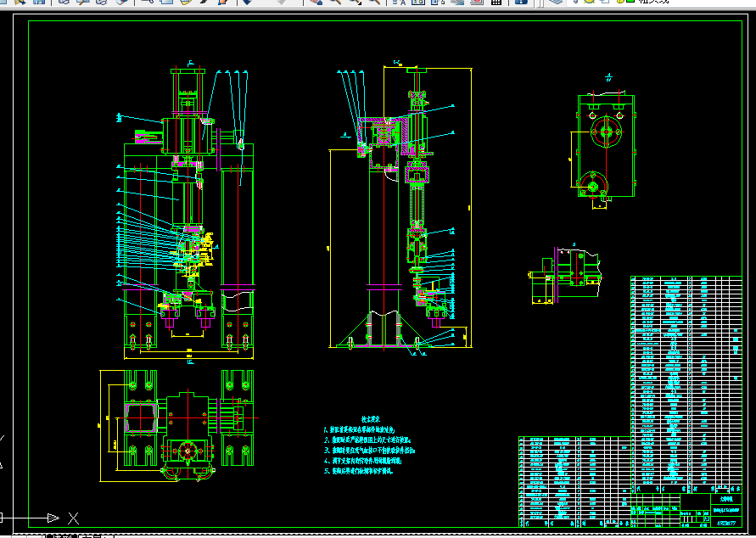Screen dimensions: 756x538
Task: Select the plan view with the red crosshair
Action: point(177,425)
